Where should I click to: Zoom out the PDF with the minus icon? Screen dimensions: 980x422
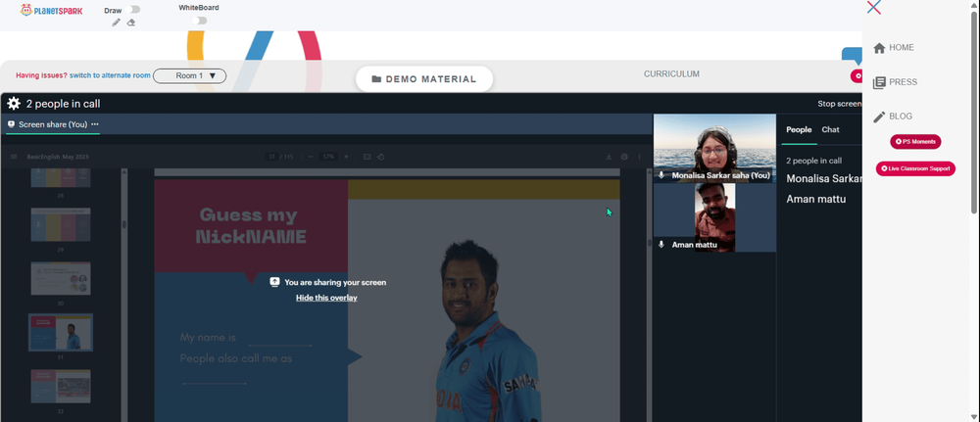tap(311, 157)
